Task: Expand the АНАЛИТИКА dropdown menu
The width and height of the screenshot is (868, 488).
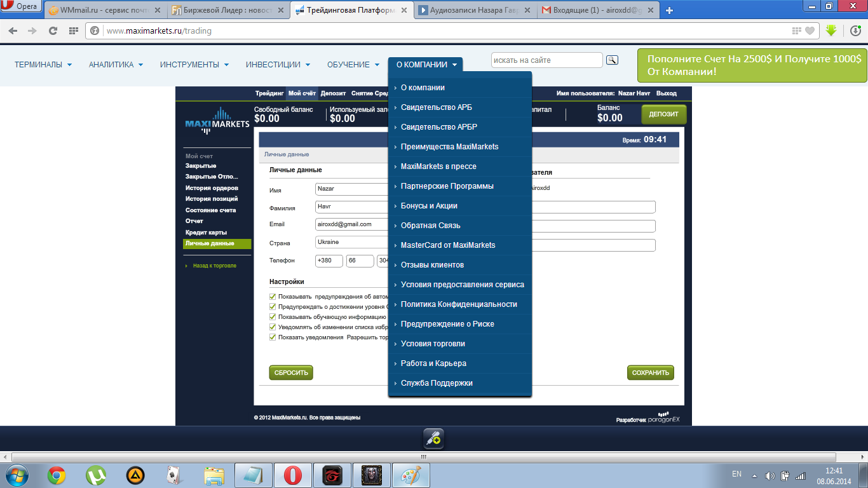Action: (x=116, y=64)
